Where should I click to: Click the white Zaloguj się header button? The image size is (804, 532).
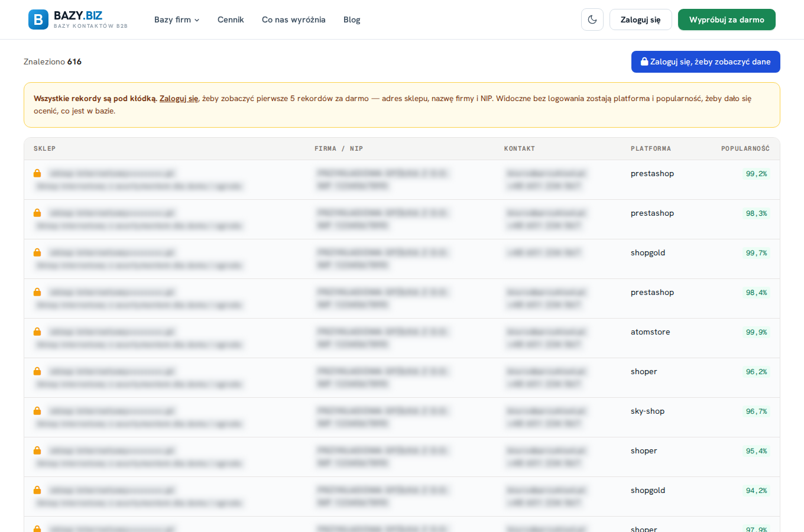pyautogui.click(x=641, y=20)
